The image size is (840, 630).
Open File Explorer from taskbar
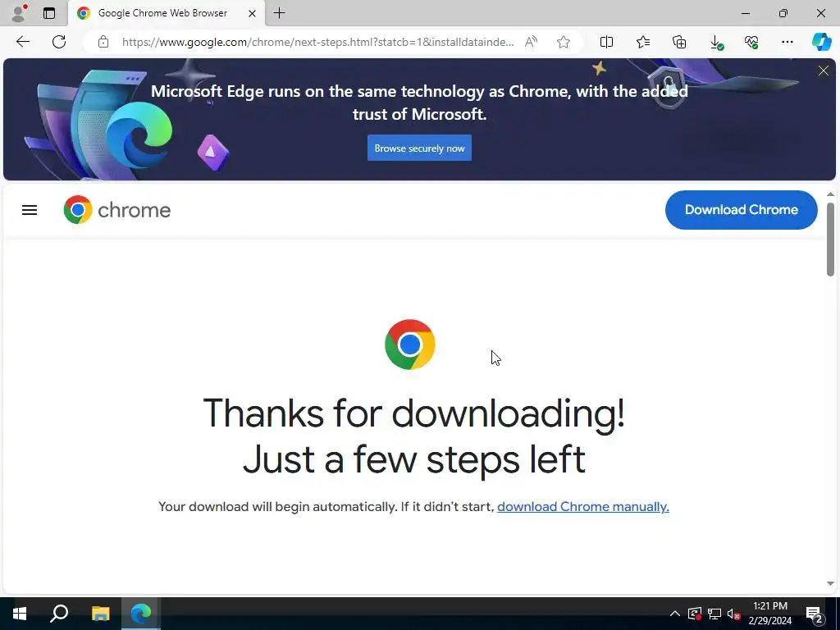[x=100, y=614]
